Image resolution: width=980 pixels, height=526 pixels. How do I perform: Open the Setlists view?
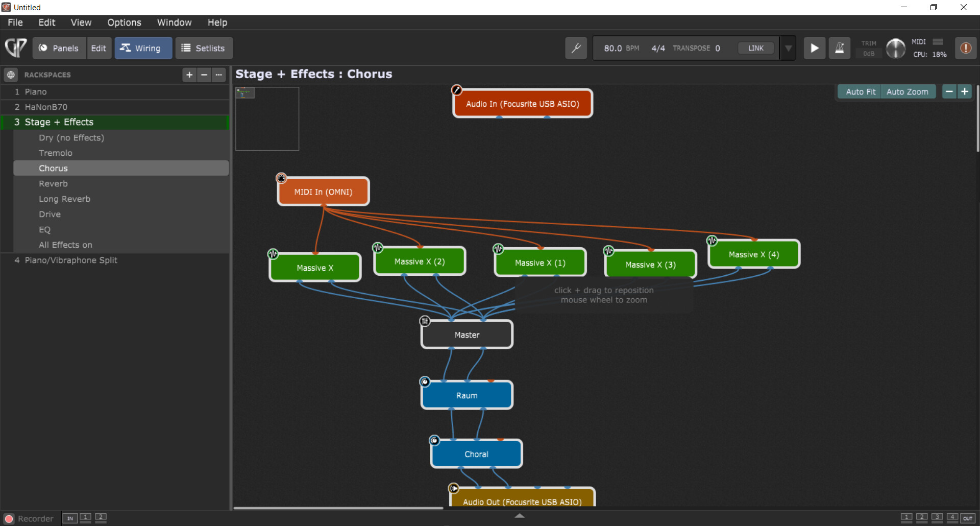(204, 48)
